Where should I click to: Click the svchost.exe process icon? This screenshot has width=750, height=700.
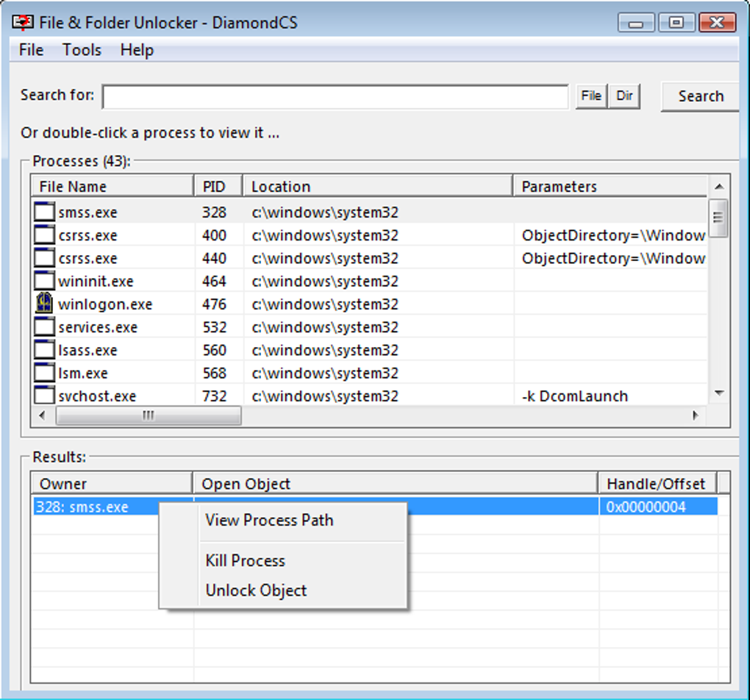[x=44, y=395]
